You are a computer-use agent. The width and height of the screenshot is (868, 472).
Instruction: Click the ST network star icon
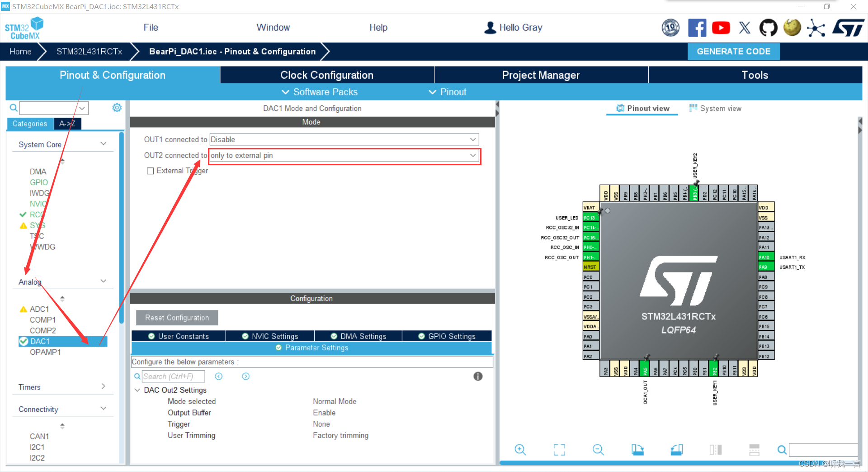click(816, 28)
